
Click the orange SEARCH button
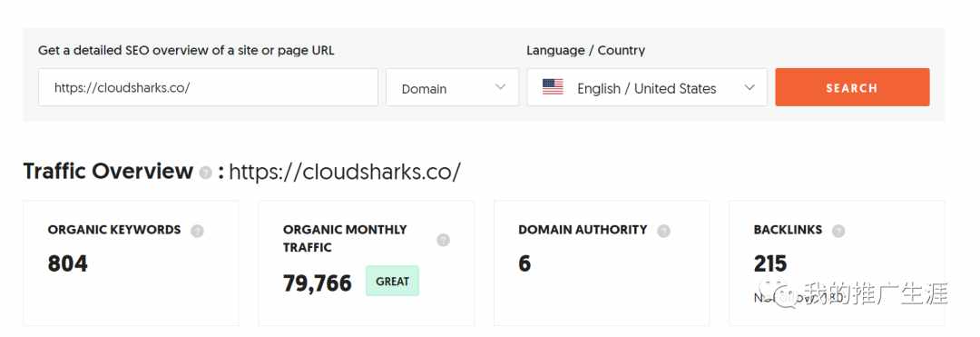[852, 87]
